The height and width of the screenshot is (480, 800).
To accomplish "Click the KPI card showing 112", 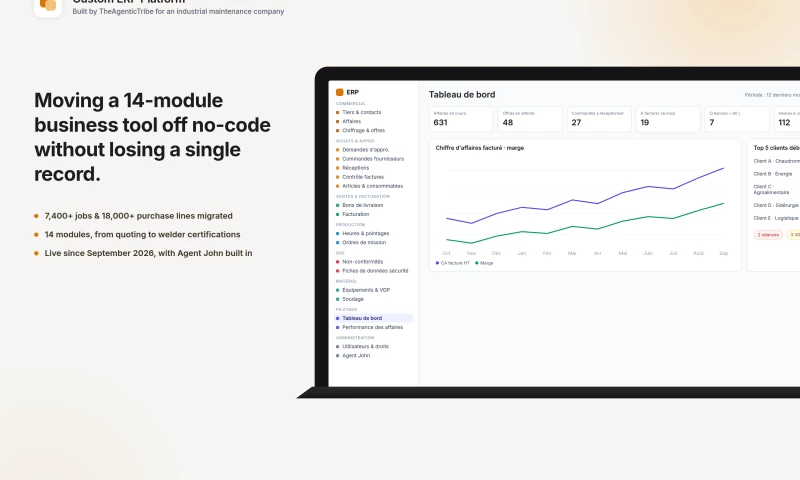I will pos(787,119).
